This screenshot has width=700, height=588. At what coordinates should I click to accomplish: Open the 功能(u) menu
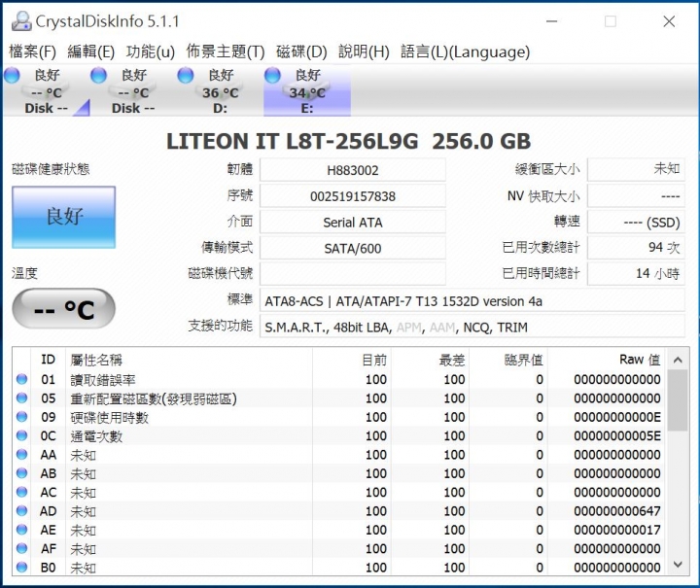pyautogui.click(x=151, y=52)
